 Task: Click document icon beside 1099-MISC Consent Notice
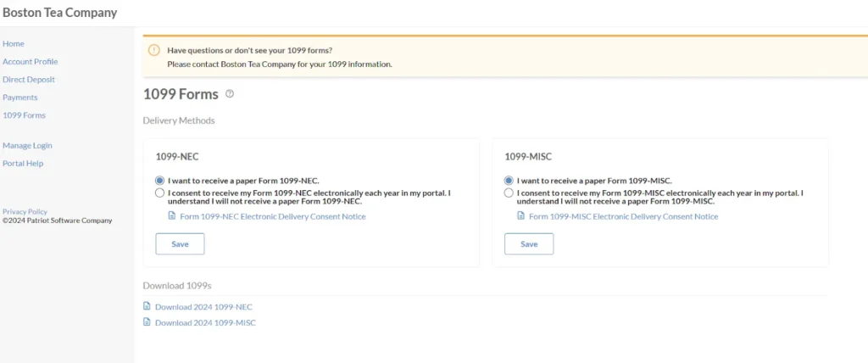[521, 215]
